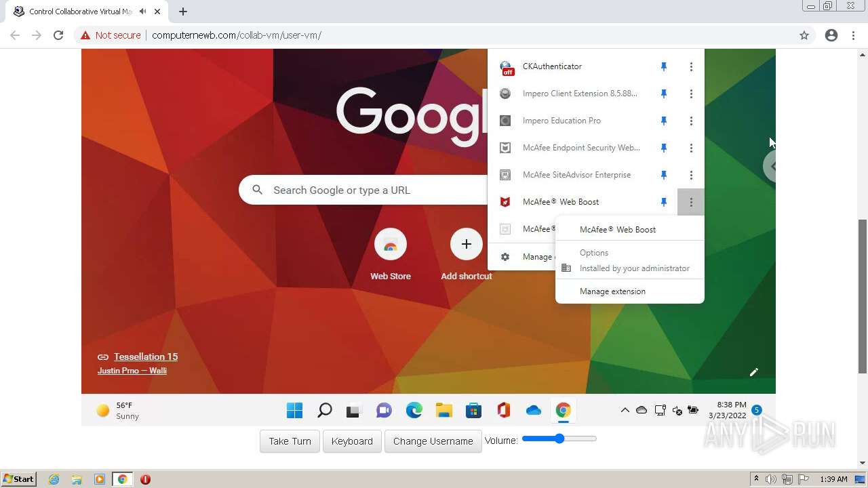The width and height of the screenshot is (868, 488).
Task: Click the Search Google or type a URL box
Action: pos(363,190)
